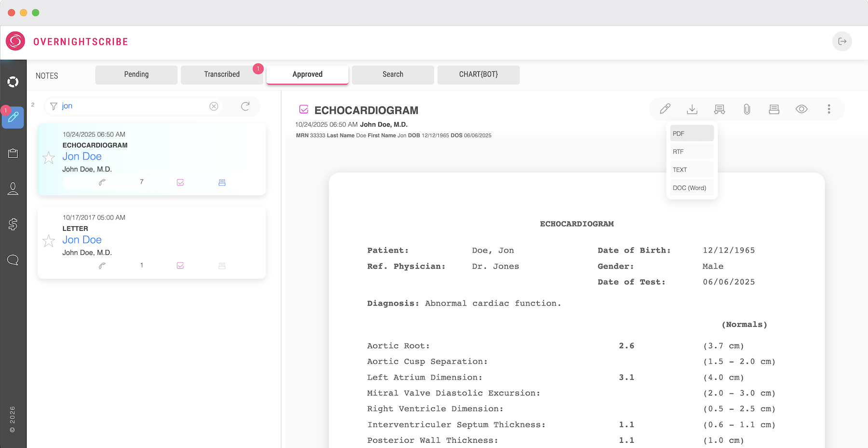The height and width of the screenshot is (448, 868).
Task: Click the paperclip attachment icon
Action: pyautogui.click(x=746, y=109)
